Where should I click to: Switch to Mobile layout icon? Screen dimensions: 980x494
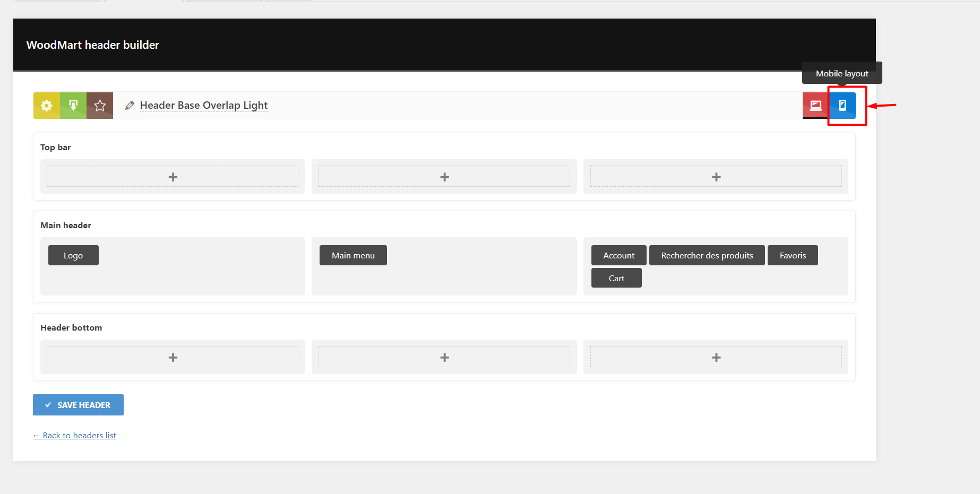[843, 106]
